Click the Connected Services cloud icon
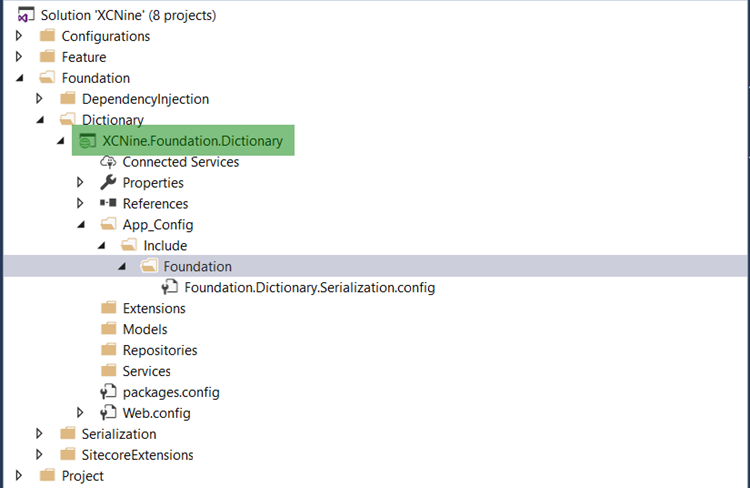This screenshot has height=488, width=750. pos(108,162)
